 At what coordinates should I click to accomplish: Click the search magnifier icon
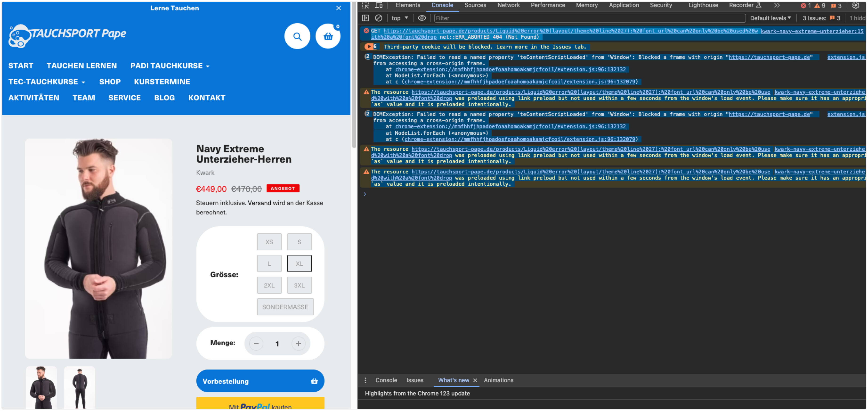297,37
